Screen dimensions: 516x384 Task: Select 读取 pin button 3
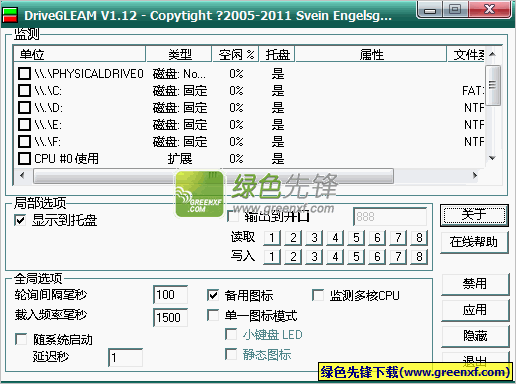(314, 238)
